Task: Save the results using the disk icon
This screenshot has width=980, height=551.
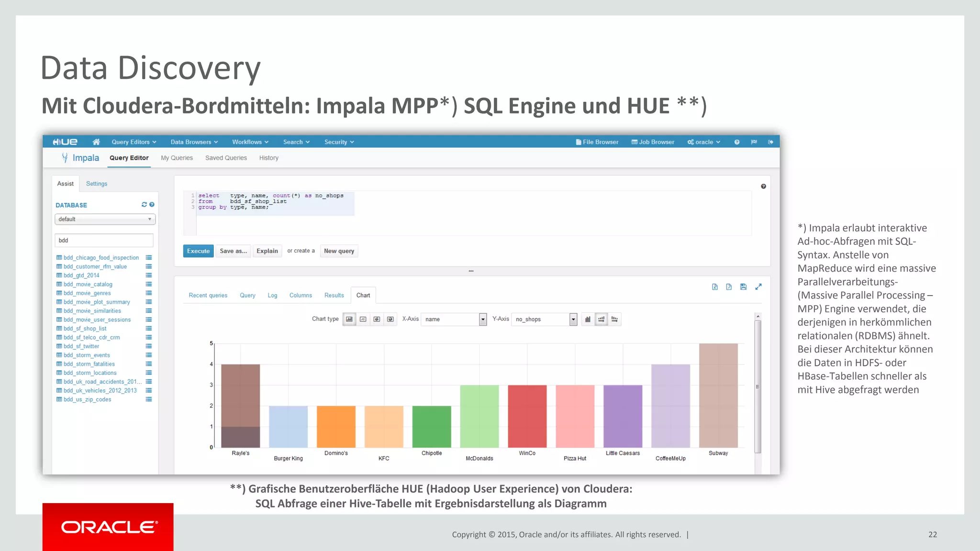Action: [743, 287]
